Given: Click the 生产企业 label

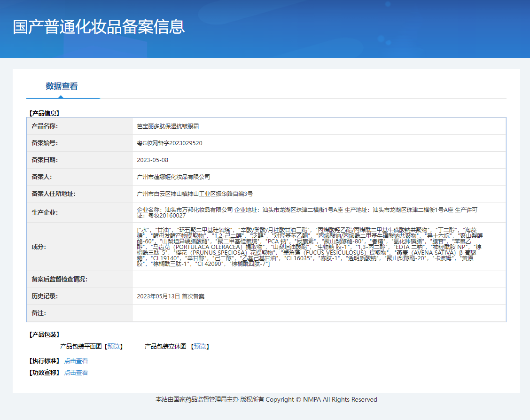Looking at the screenshot, I should click(45, 212).
